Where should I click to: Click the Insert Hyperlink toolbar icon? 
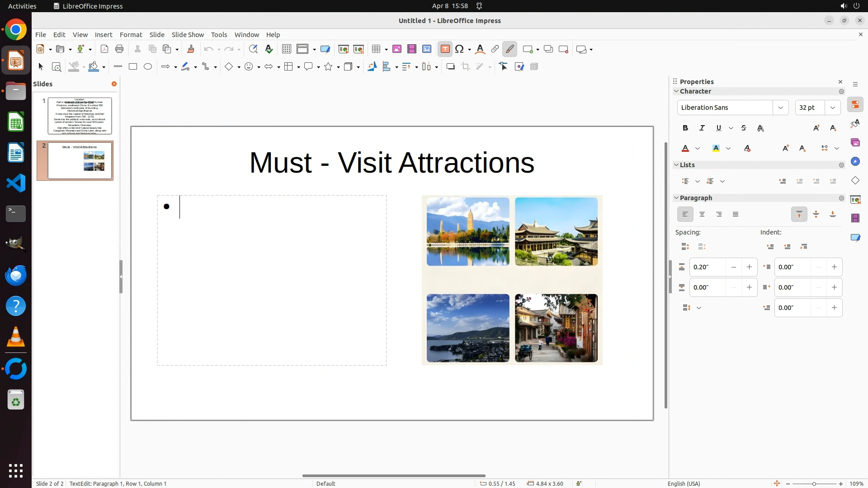pyautogui.click(x=495, y=49)
